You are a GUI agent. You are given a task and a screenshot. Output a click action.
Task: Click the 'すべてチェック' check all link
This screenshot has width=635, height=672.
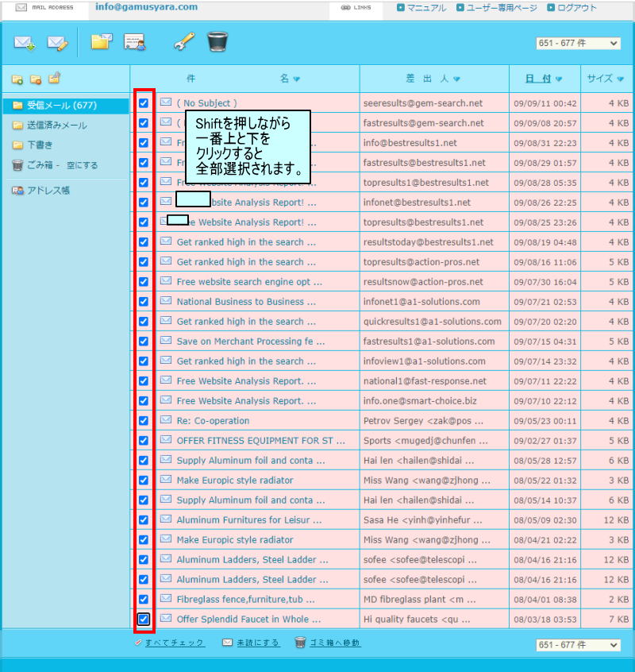coord(174,643)
